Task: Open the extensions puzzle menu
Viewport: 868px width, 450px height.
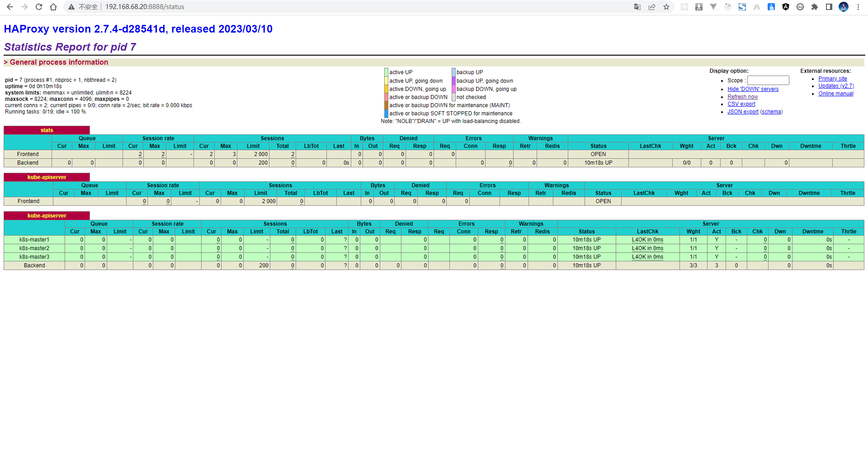Action: click(x=815, y=7)
